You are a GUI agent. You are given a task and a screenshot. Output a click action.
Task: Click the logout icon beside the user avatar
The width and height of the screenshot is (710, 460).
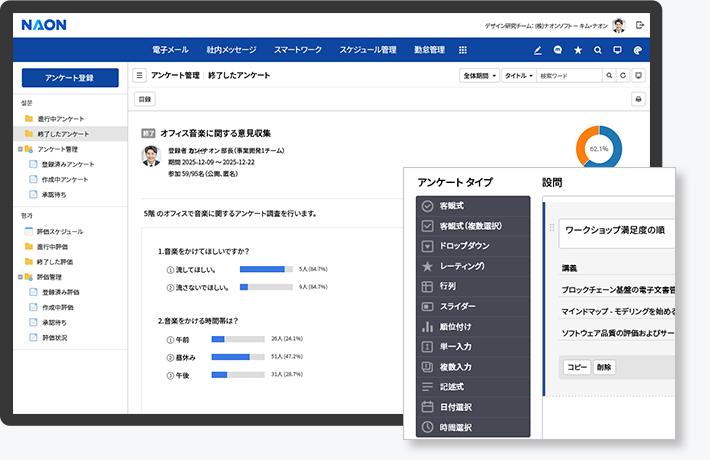pyautogui.click(x=640, y=25)
